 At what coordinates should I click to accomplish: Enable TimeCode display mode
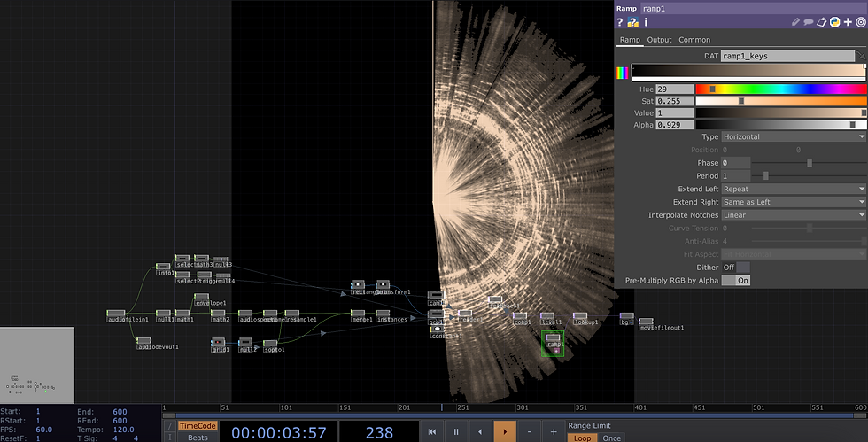[x=197, y=426]
